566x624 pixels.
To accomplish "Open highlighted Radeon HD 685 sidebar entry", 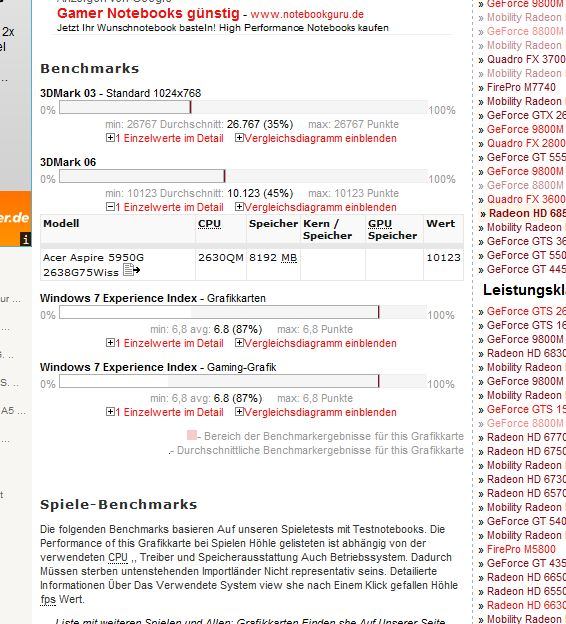I will coord(527,213).
